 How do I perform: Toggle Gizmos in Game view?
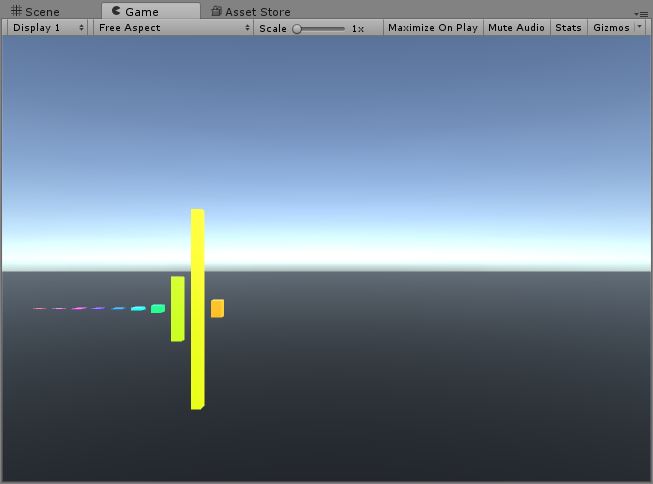[x=611, y=28]
